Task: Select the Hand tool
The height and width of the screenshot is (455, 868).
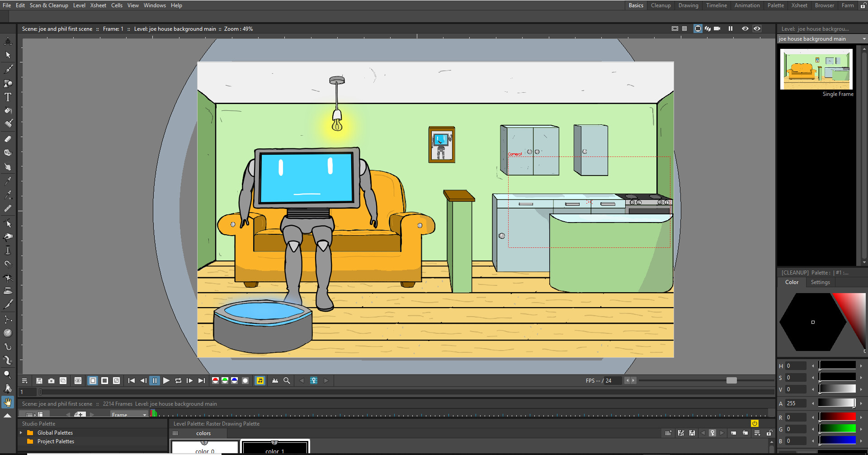Action: click(x=8, y=402)
